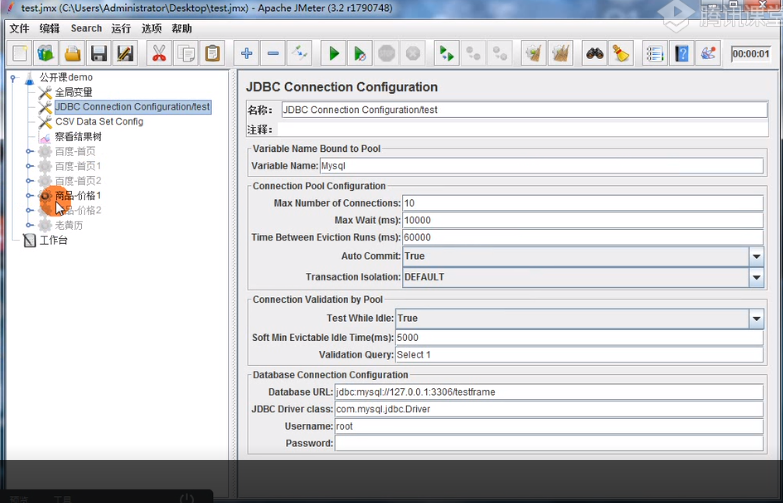This screenshot has width=783, height=503.
Task: Click the Database URL field
Action: [549, 392]
